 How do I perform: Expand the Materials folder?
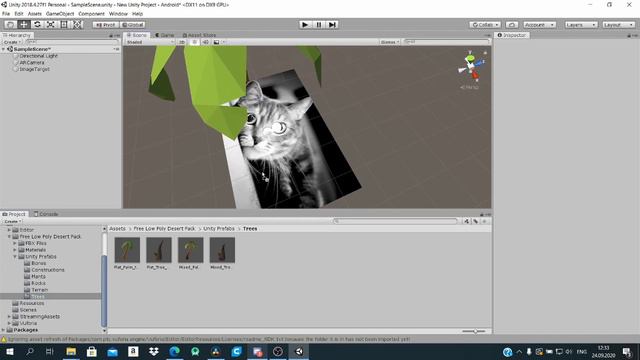[15, 250]
